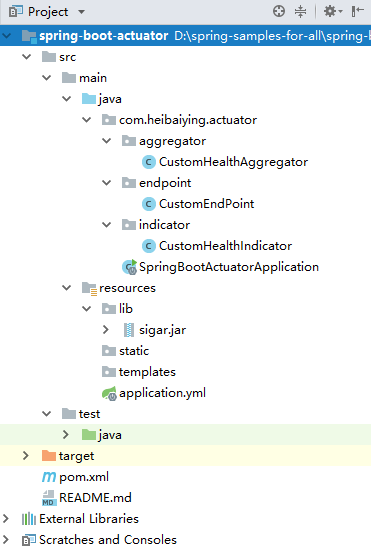Click the hide Project panel icon

(x=357, y=12)
